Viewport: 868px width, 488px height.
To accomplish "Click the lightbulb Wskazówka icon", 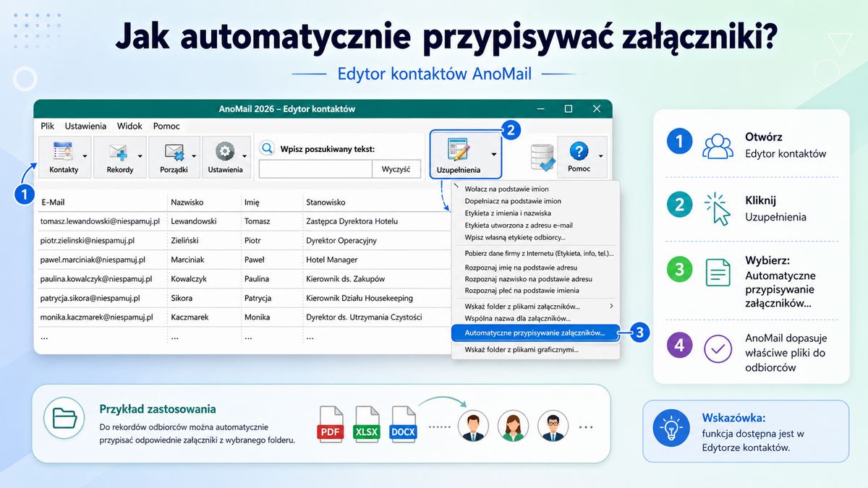I will [x=671, y=428].
